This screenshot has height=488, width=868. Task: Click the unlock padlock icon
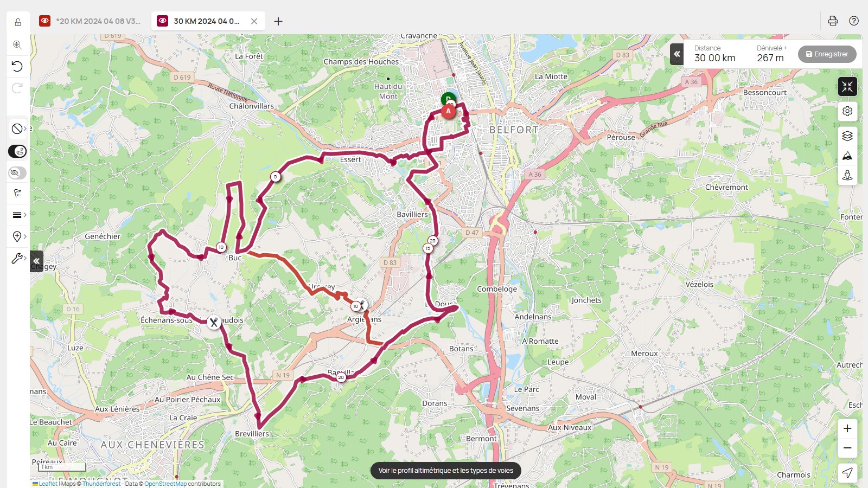[x=17, y=22]
